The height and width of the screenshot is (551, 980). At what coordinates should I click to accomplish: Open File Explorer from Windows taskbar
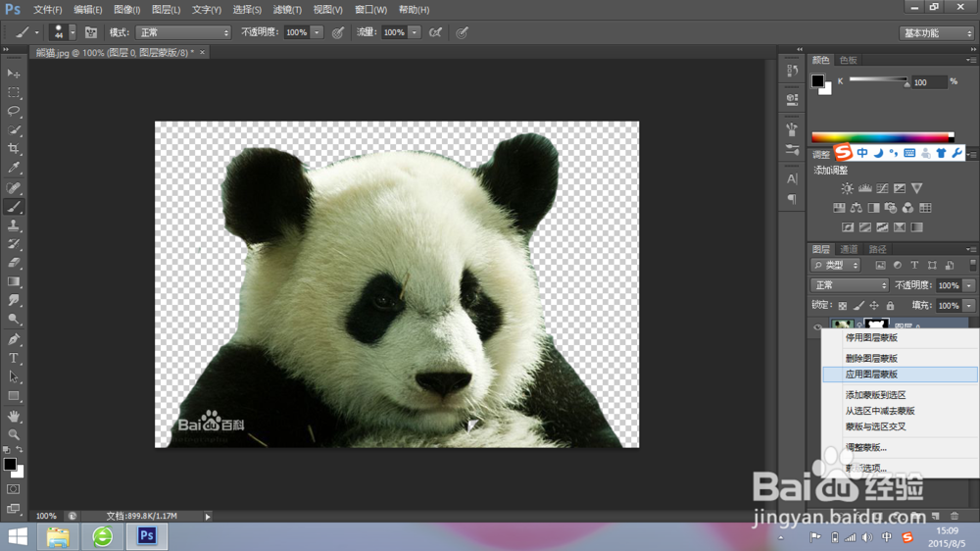(59, 536)
